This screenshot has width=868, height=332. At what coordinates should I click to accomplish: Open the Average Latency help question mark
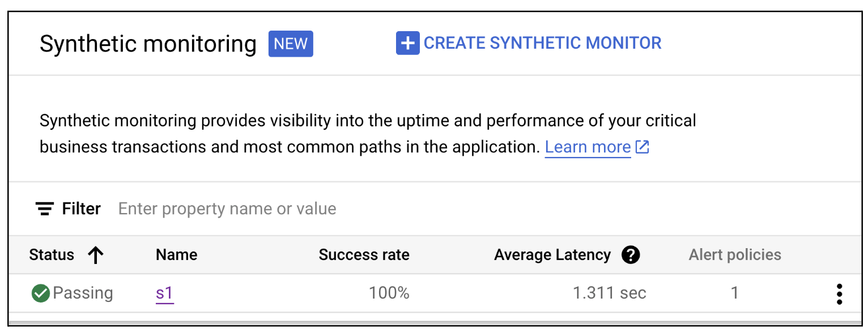[x=631, y=256]
